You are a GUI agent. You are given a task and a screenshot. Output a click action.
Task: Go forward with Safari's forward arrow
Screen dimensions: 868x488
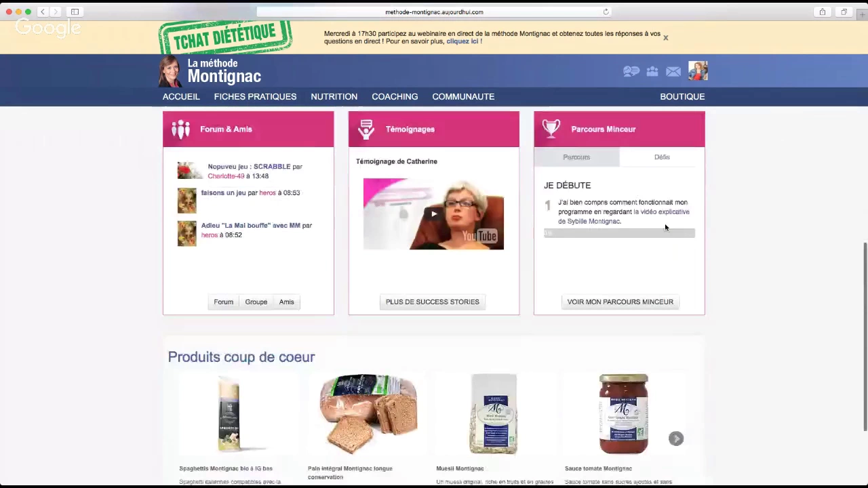pos(56,12)
